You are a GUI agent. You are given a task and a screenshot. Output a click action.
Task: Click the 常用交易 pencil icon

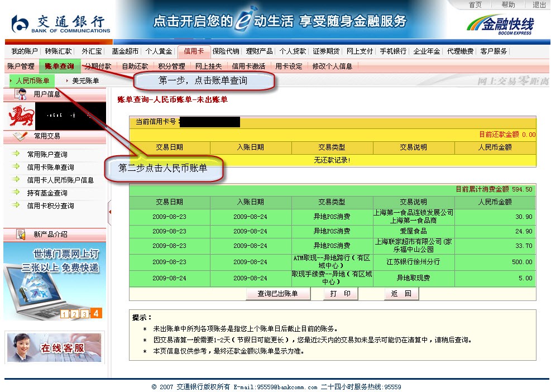[20, 136]
